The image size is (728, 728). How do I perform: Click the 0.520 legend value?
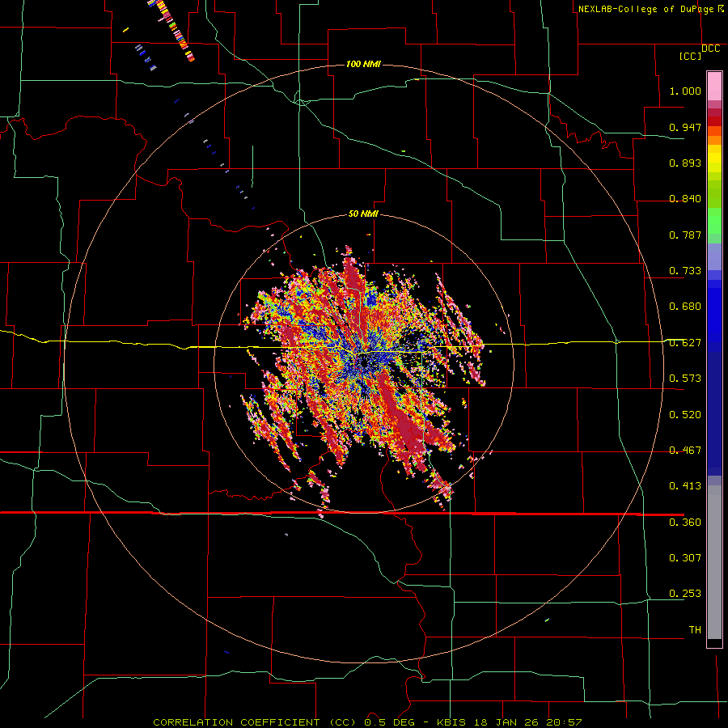point(685,415)
